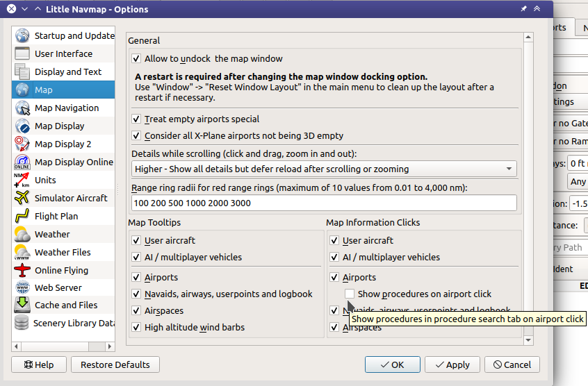
Task: Click the yellow Simulator Aircraft plane icon
Action: [22, 198]
